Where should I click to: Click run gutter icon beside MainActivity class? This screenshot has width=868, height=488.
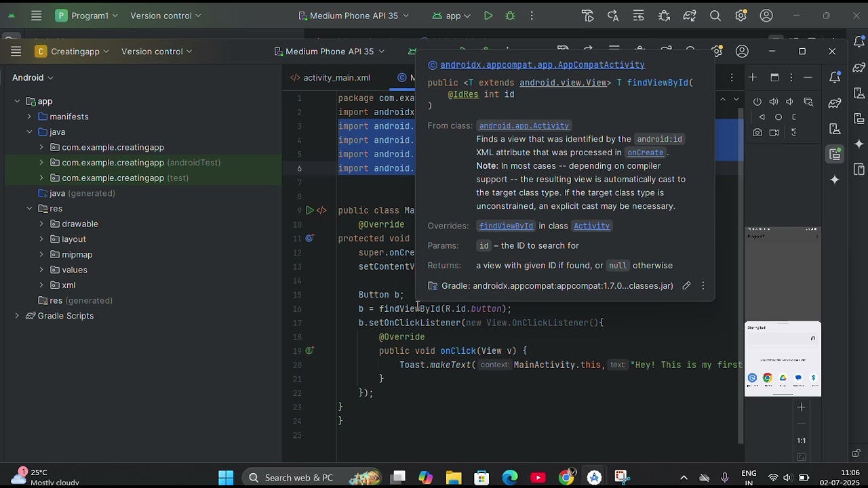pyautogui.click(x=309, y=210)
